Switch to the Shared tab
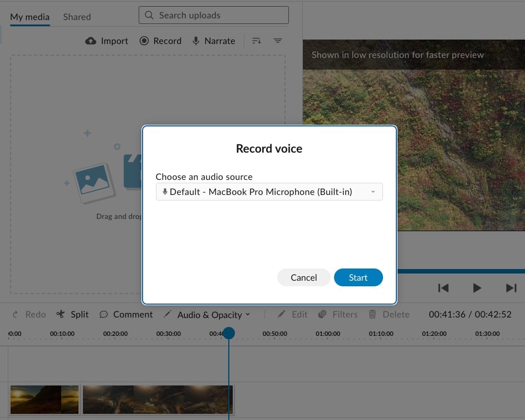Image resolution: width=525 pixels, height=420 pixels. coord(77,17)
